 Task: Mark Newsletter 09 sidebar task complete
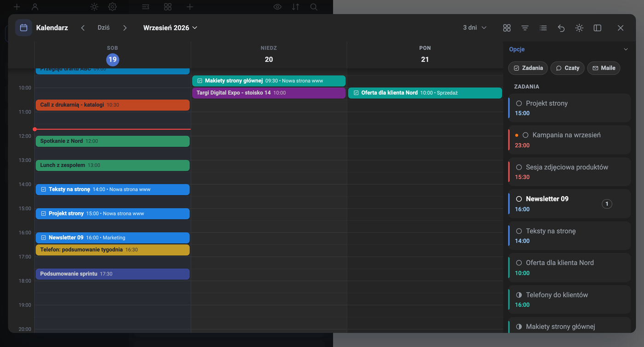[519, 199]
